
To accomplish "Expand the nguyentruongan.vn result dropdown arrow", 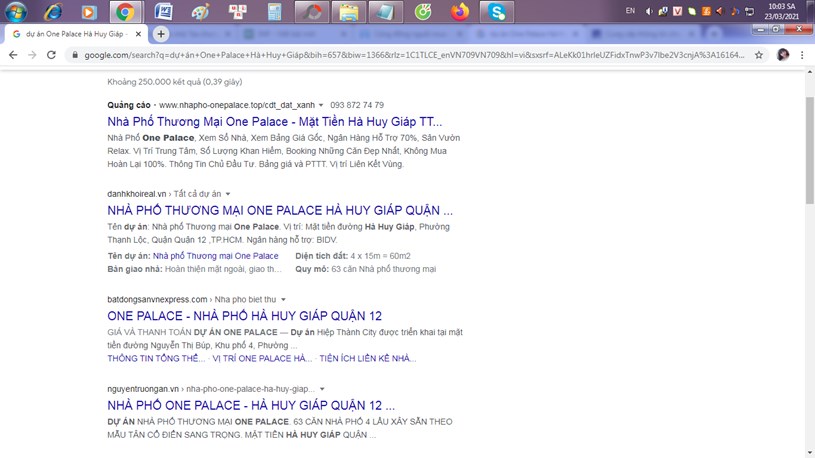I will [x=322, y=389].
